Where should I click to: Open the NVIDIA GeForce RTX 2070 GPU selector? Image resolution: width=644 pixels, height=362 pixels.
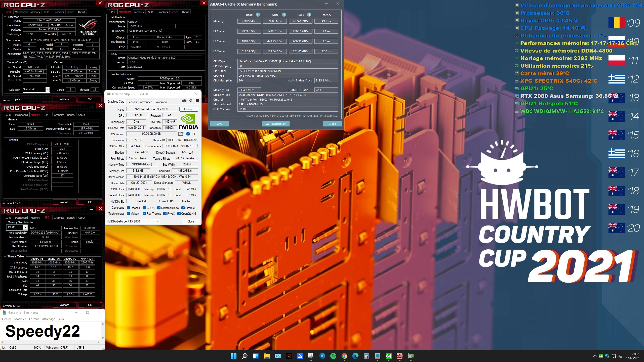(x=133, y=221)
